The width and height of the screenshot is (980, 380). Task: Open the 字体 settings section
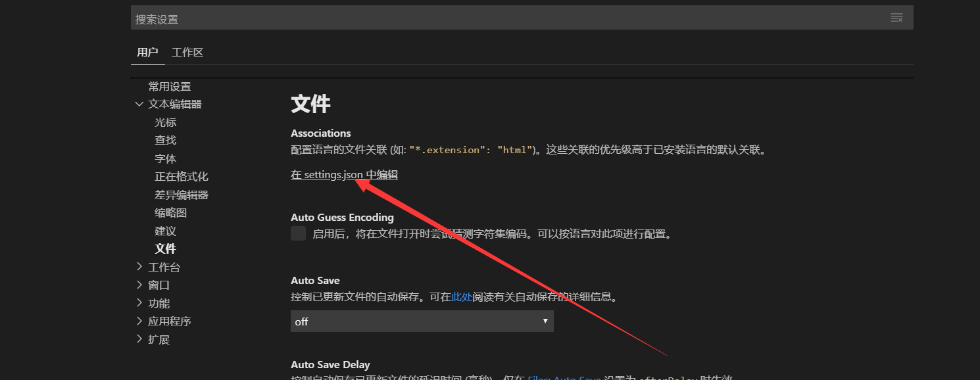[165, 158]
